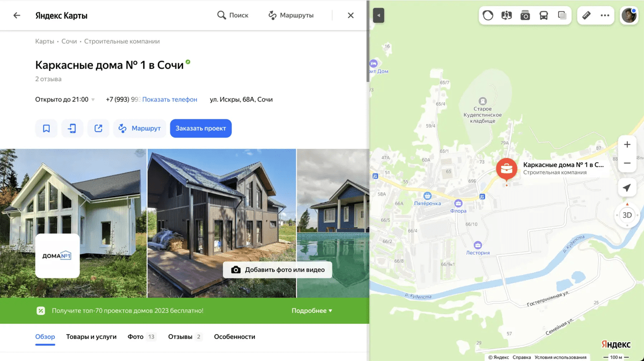Toggle the 3D map view

click(x=627, y=215)
